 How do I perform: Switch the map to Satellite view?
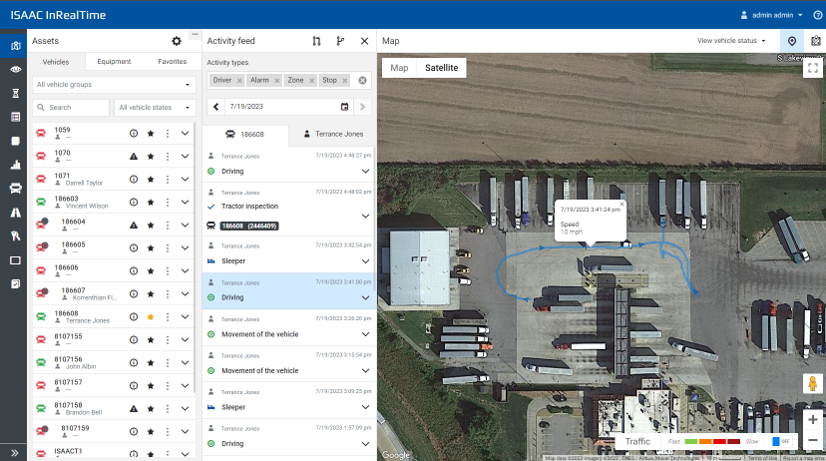pyautogui.click(x=441, y=68)
